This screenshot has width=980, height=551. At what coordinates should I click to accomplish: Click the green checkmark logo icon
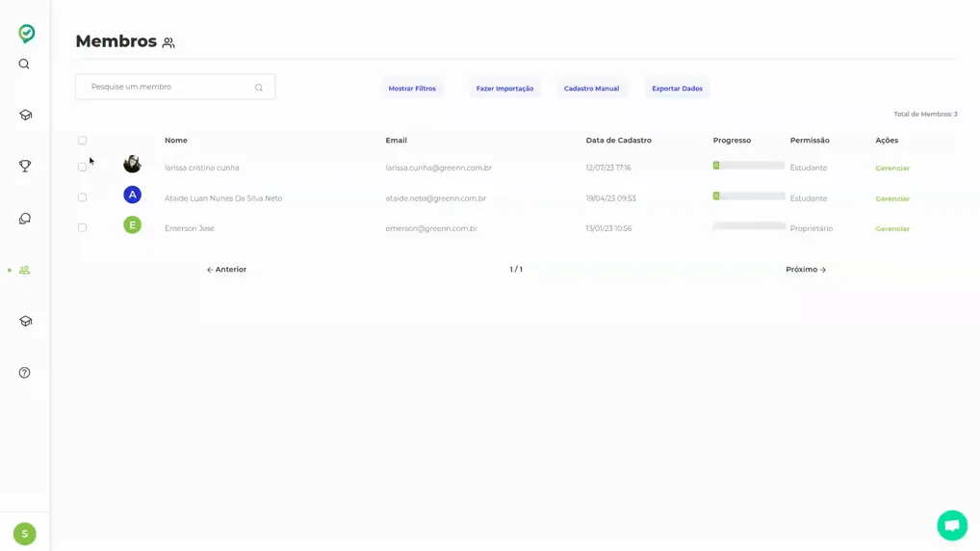click(x=26, y=33)
